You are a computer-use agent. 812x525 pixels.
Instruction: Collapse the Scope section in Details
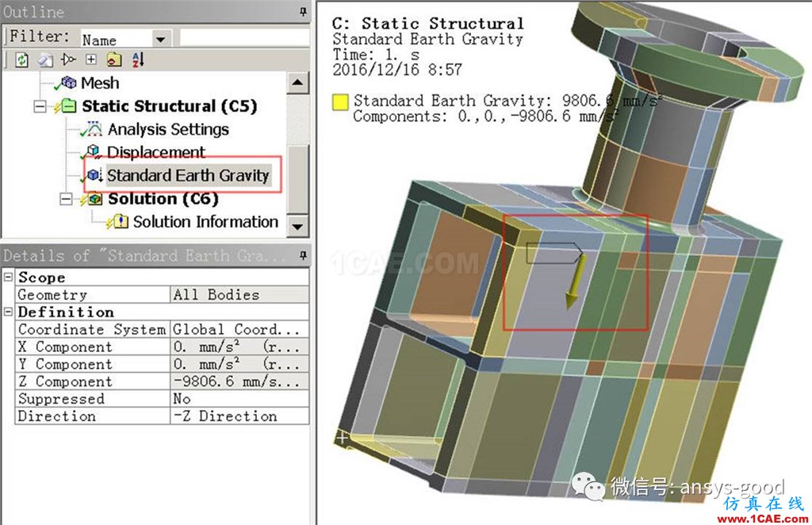8,277
